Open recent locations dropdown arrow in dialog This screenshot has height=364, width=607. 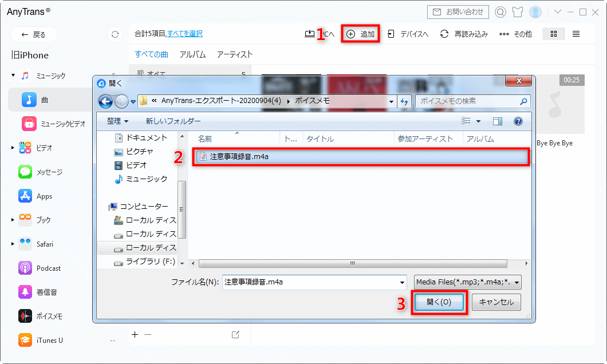[x=133, y=102]
